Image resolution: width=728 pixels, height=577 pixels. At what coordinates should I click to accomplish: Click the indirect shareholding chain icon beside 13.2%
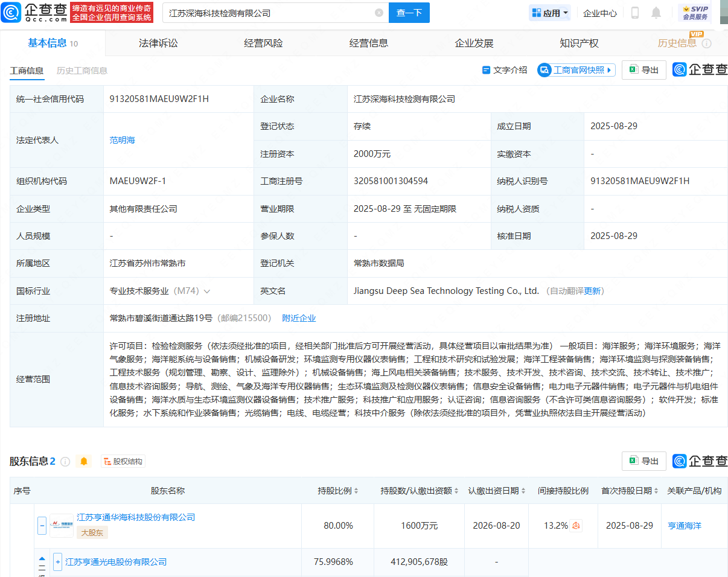coord(576,526)
